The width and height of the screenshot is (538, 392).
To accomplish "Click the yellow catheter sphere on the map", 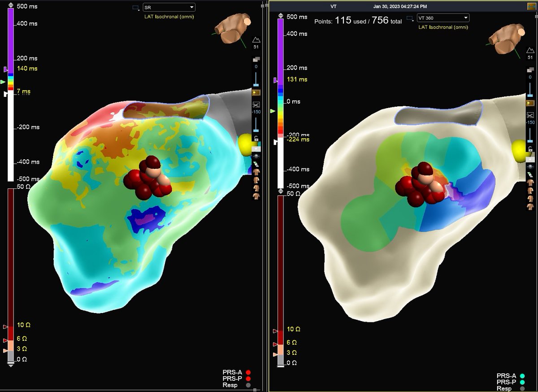I will pos(244,144).
